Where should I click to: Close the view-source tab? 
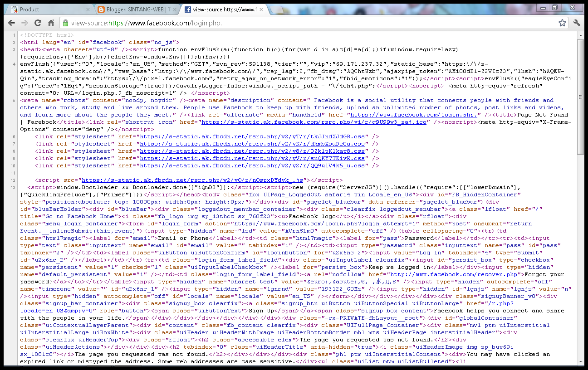(x=260, y=10)
